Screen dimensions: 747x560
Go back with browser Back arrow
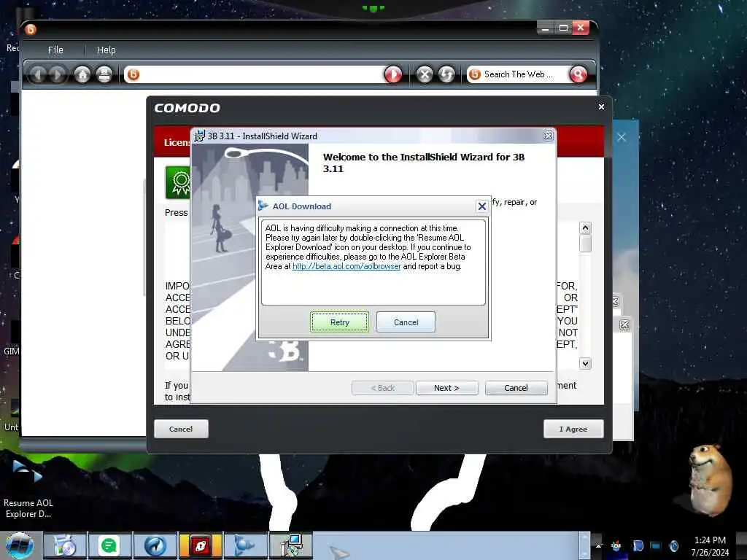pos(38,74)
